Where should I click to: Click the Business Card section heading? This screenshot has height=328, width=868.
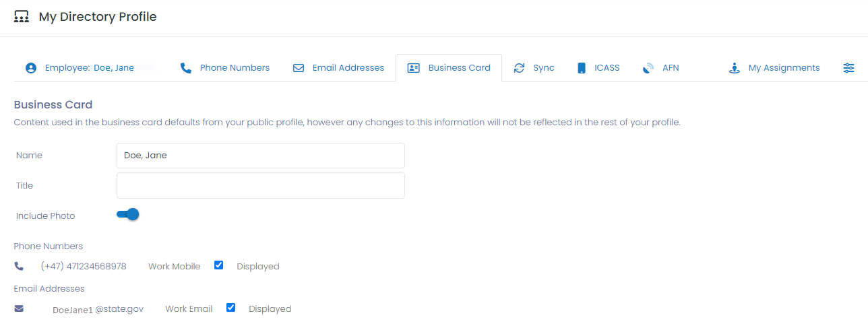pos(53,105)
